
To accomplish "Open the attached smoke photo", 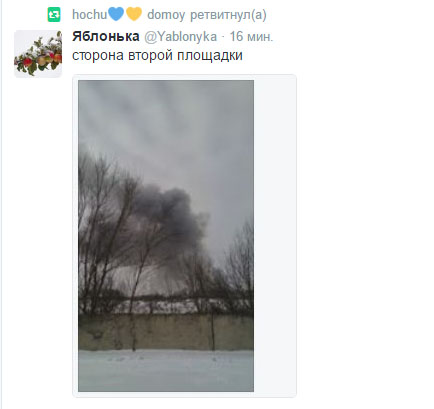I will tap(166, 236).
